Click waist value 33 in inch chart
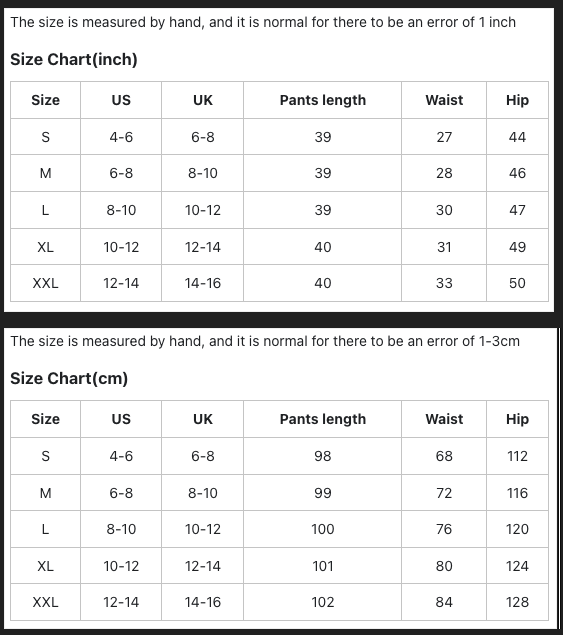The height and width of the screenshot is (635, 563). pyautogui.click(x=444, y=283)
